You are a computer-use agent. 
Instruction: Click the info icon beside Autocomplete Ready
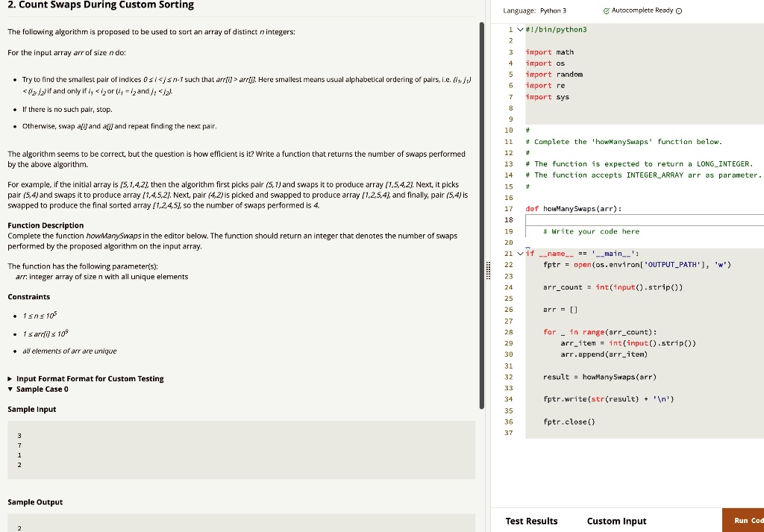[678, 10]
